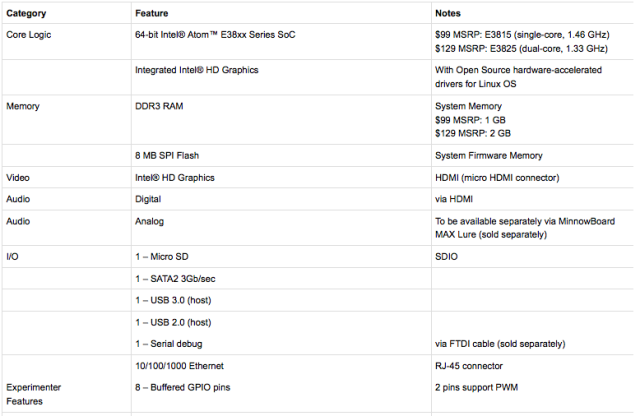Click the System Firmware Memory note
This screenshot has width=640, height=416.
[x=489, y=156]
